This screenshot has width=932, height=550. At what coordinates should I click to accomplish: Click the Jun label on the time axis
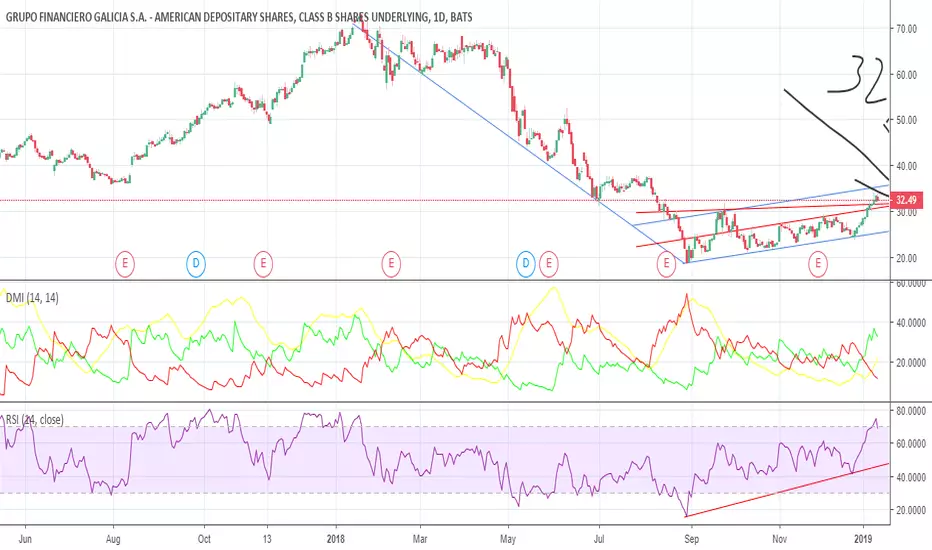click(x=25, y=539)
